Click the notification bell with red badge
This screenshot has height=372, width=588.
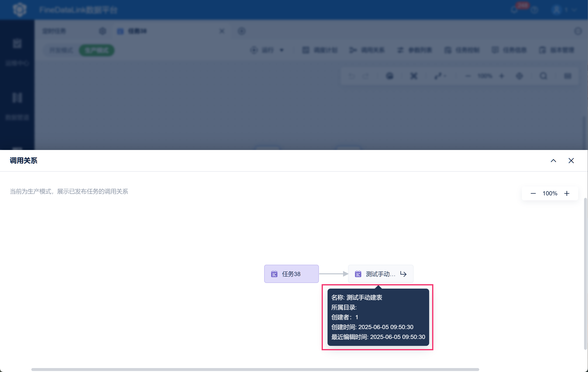(x=515, y=10)
